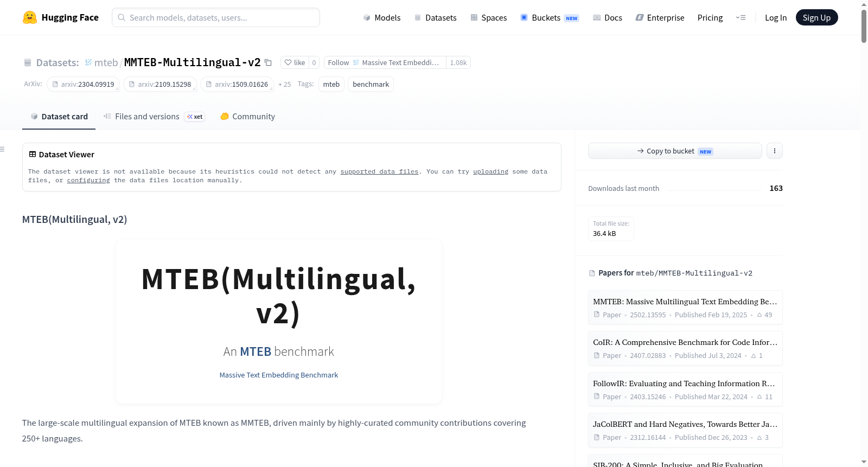This screenshot has width=868, height=467.
Task: Open the Datasets menu item
Action: tap(435, 17)
